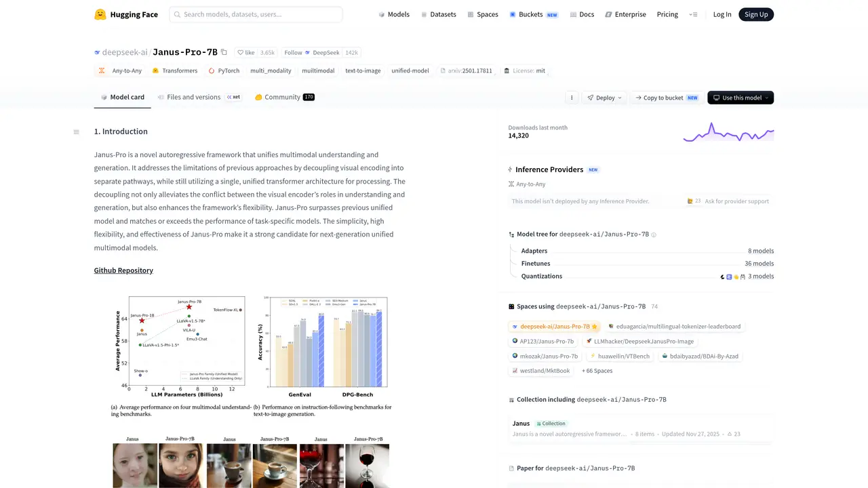Expand the Use this model dropdown
868x488 pixels.
[x=741, y=98]
